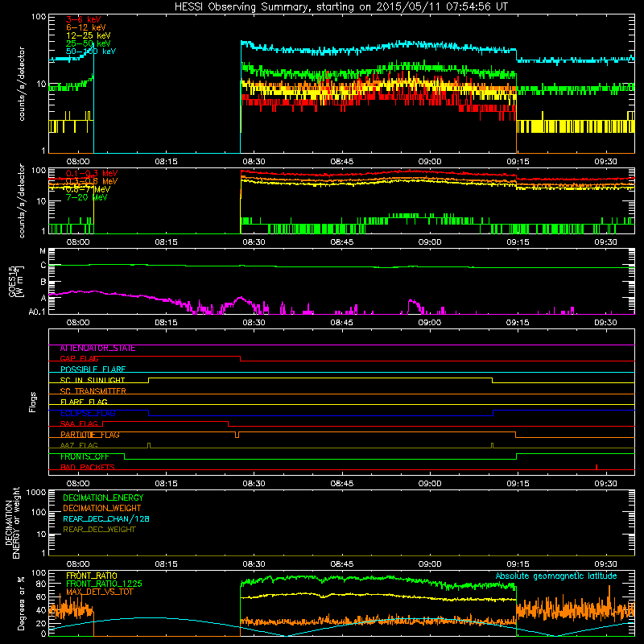Click the GOES15 W m-2 axis label
The height and width of the screenshot is (644, 644).
pos(16,281)
